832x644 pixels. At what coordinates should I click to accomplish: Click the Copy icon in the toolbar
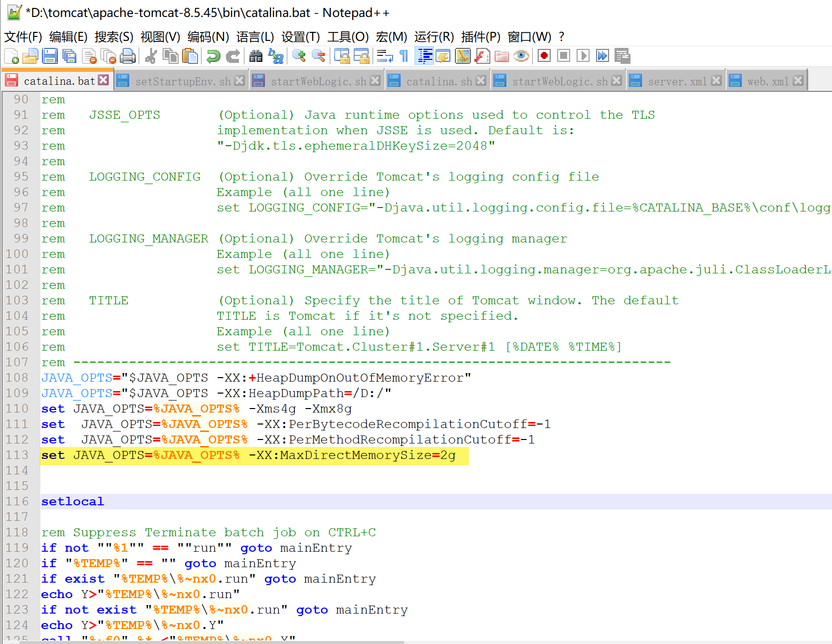[171, 56]
